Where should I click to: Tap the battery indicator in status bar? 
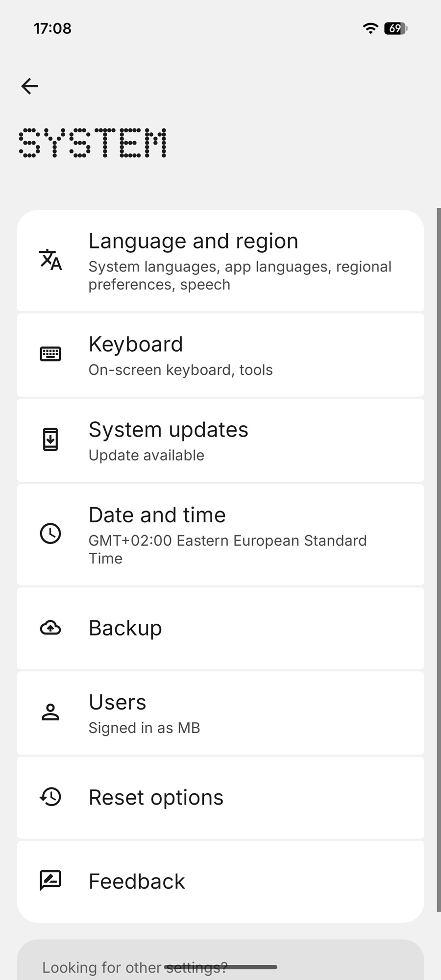(x=396, y=28)
